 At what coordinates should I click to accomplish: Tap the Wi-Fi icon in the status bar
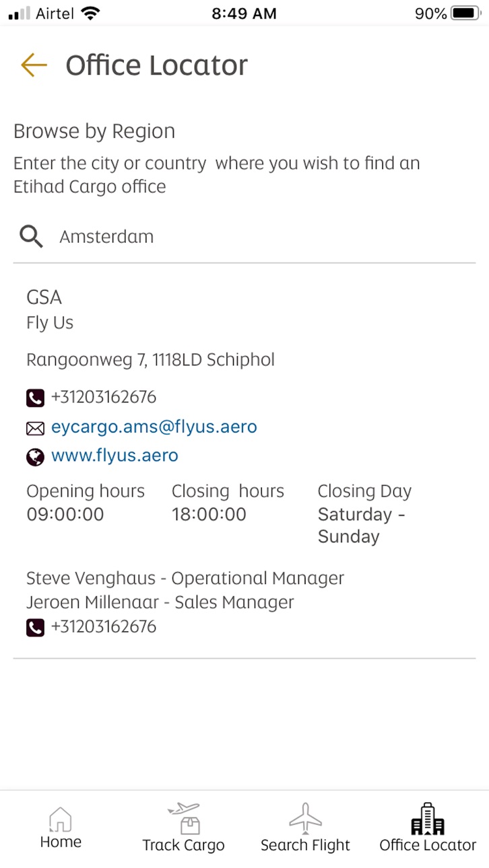click(x=89, y=13)
